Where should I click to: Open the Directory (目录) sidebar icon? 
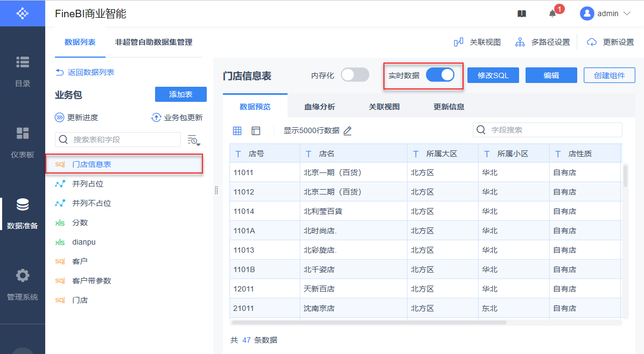pos(23,63)
